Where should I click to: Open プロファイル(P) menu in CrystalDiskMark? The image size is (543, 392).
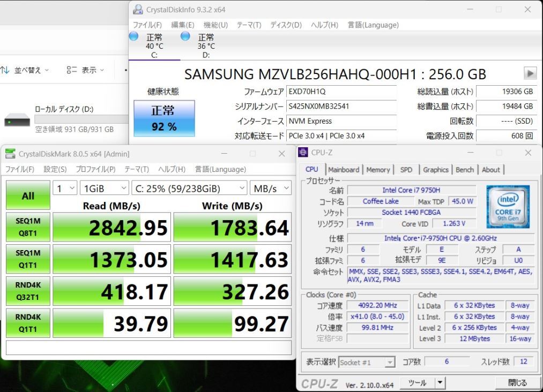[x=95, y=169]
